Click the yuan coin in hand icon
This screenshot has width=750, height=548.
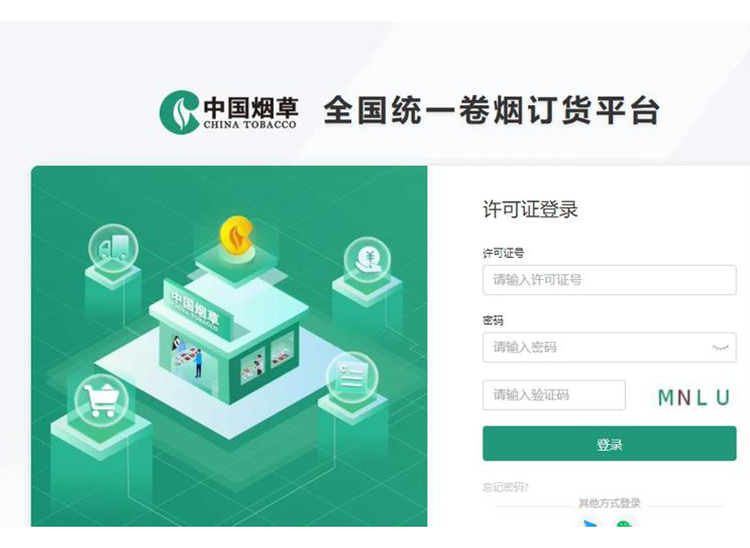point(367,260)
